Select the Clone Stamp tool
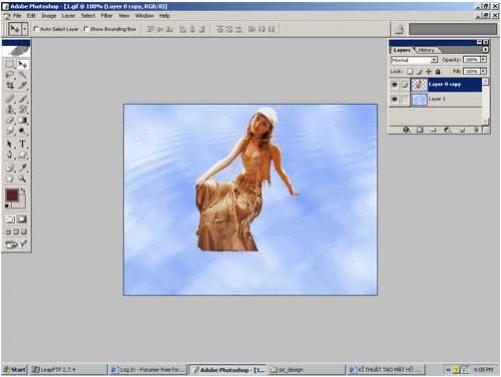 point(10,109)
